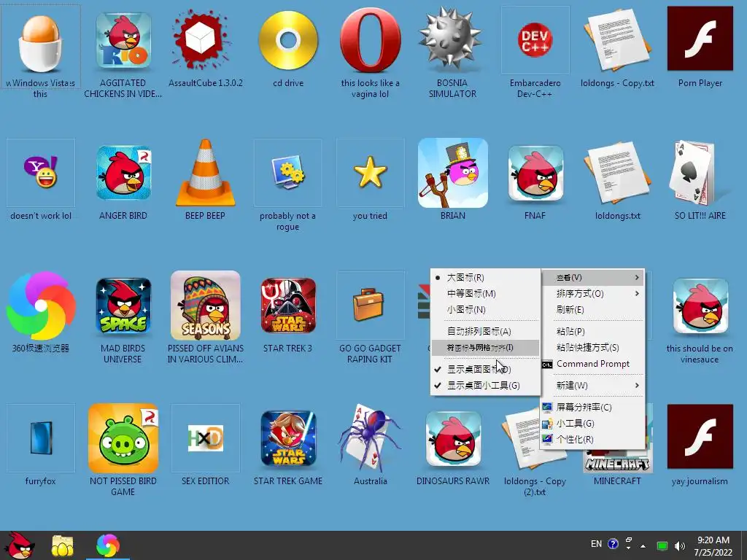Screen dimensions: 747x560
Task: Open the blue help tray icon
Action: pos(613,544)
